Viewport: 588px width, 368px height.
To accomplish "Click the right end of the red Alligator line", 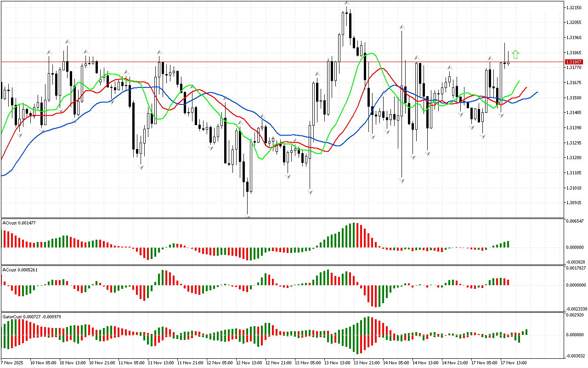I will pos(526,87).
